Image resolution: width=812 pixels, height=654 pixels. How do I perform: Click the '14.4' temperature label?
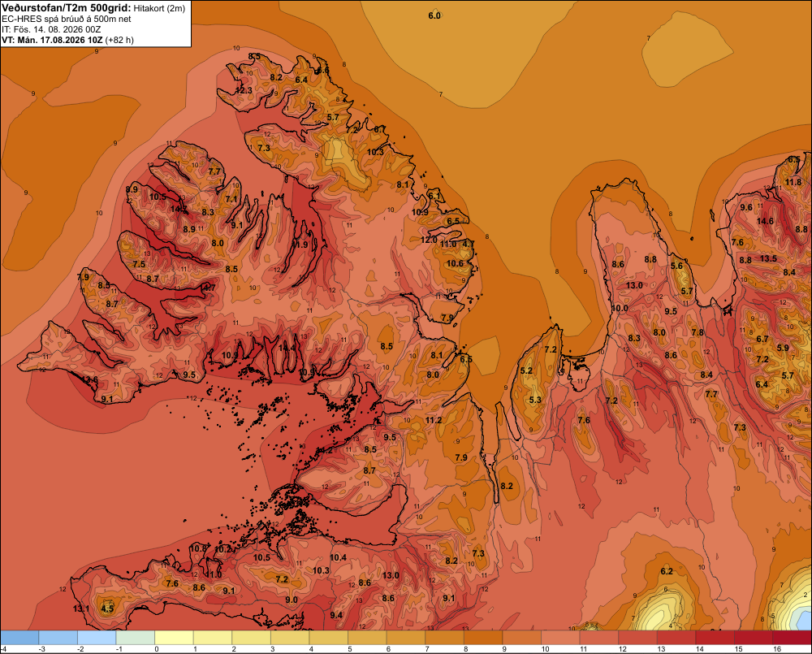click(287, 349)
